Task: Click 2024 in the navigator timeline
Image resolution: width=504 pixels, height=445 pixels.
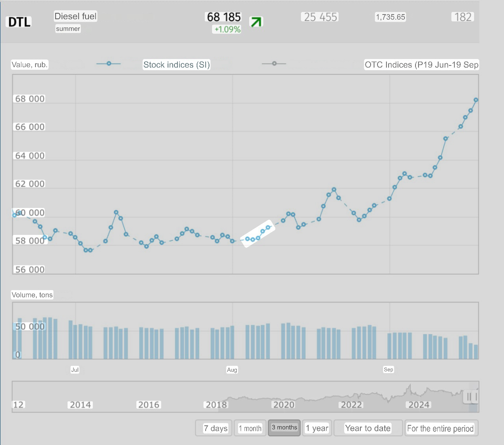Action: [419, 405]
